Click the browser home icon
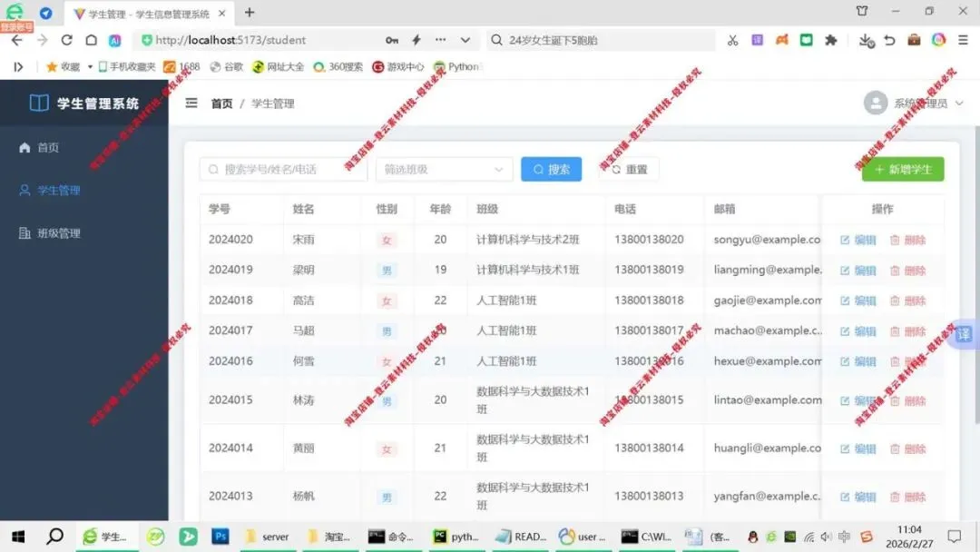Image resolution: width=980 pixels, height=552 pixels. pos(92,40)
